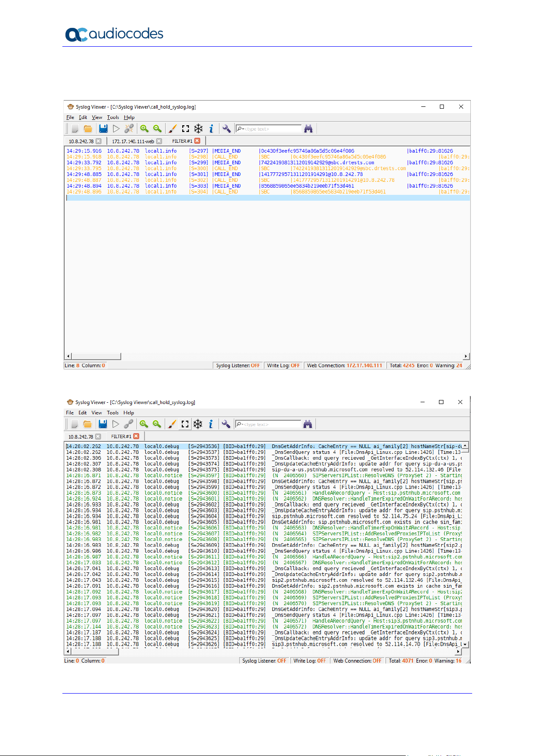This screenshot has height=756, width=535.
Task: Open Edit menu in upper Syslog Viewer
Action: [83, 118]
